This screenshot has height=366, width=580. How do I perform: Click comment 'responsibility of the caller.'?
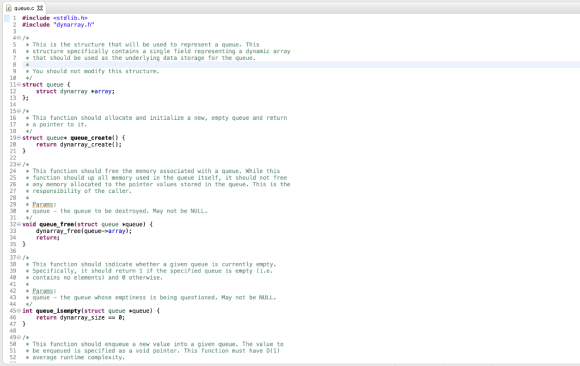[x=82, y=191]
